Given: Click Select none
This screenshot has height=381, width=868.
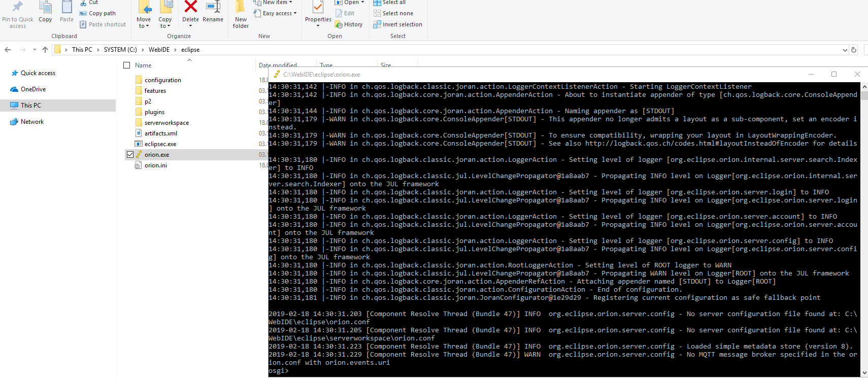Looking at the screenshot, I should click(x=393, y=13).
